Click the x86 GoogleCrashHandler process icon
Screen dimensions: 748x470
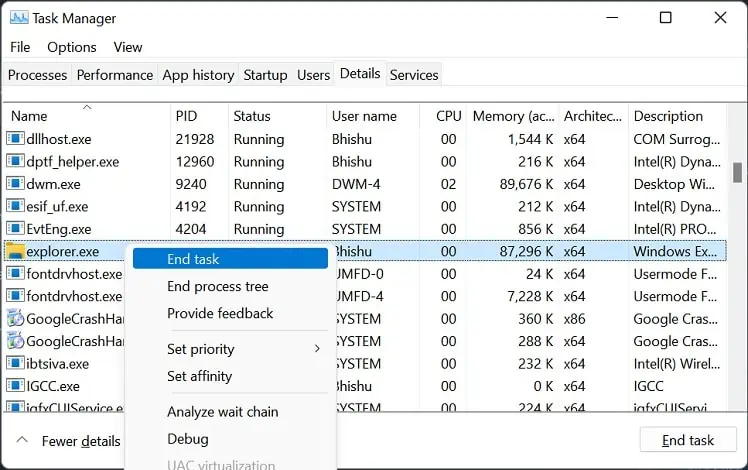pyautogui.click(x=15, y=318)
